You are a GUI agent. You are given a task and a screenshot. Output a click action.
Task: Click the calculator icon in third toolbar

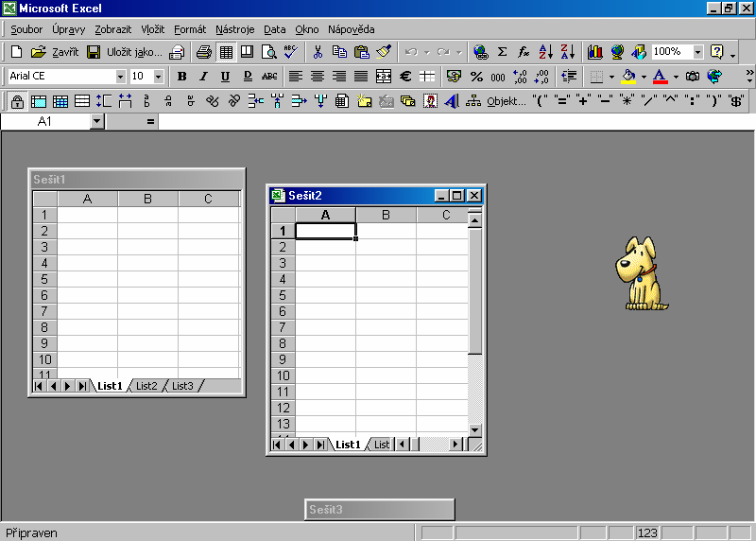point(342,101)
